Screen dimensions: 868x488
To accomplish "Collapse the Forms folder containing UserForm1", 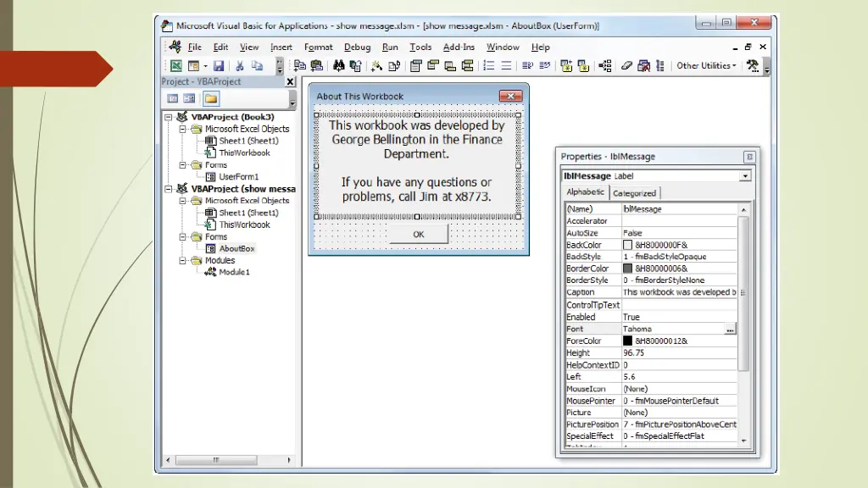I will coord(182,165).
